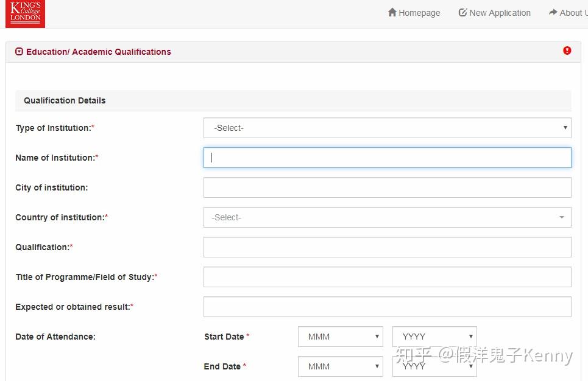
Task: Open the Start Date month dropdown
Action: [341, 337]
